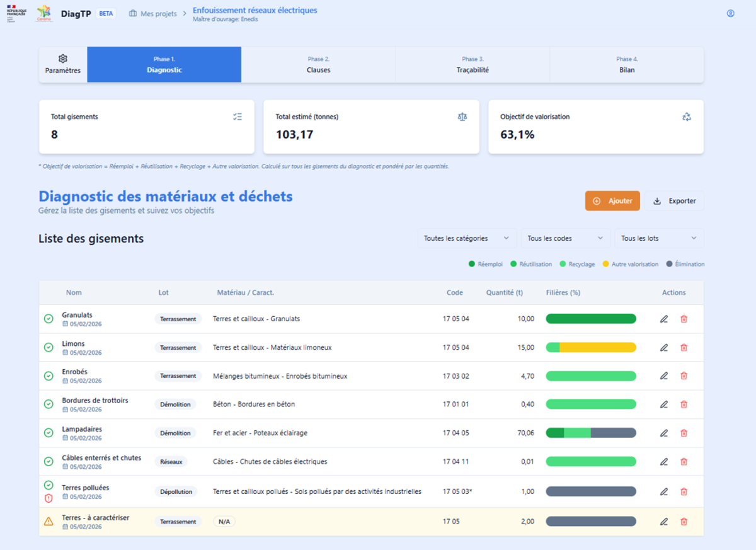Click the green check status for Câbles enterrés

pyautogui.click(x=49, y=462)
